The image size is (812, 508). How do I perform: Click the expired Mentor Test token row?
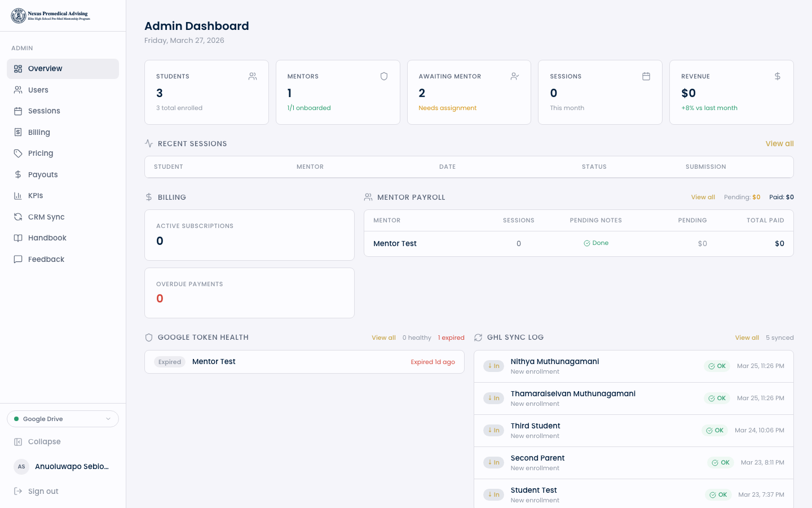(304, 362)
